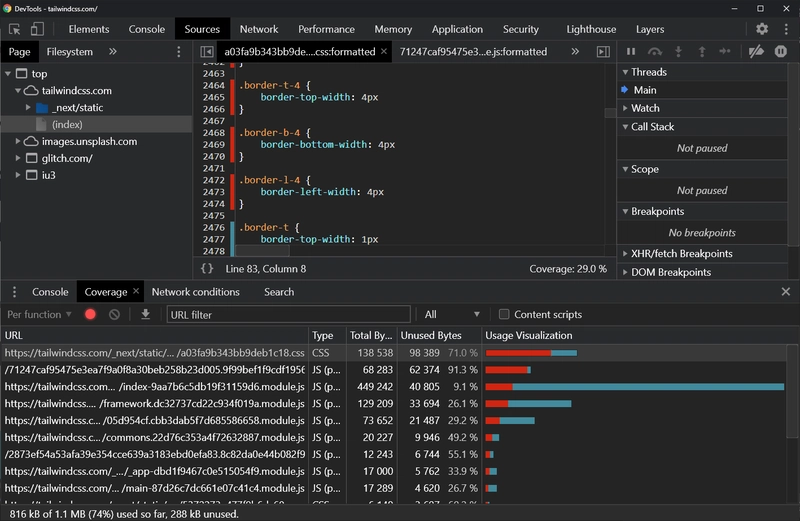The image size is (800, 521).
Task: Select the (index) file in tree
Action: 66,124
